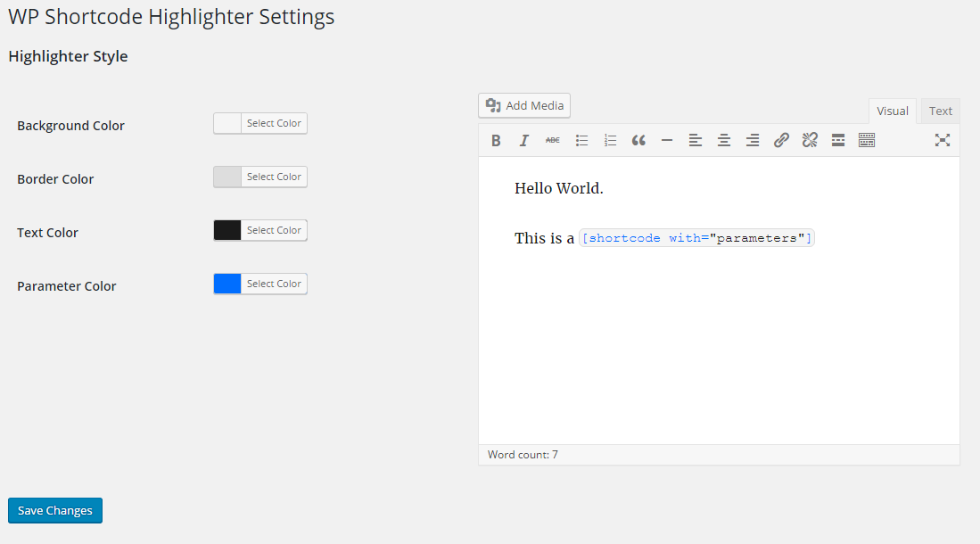980x544 pixels.
Task: Align text left icon
Action: pyautogui.click(x=695, y=141)
